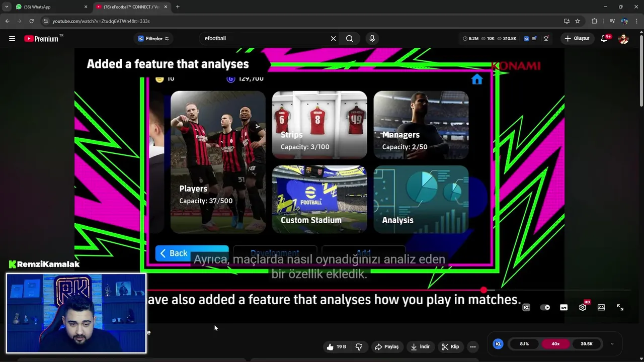Open the video player settings gear
Viewport: 644px width, 362px height.
point(583,307)
